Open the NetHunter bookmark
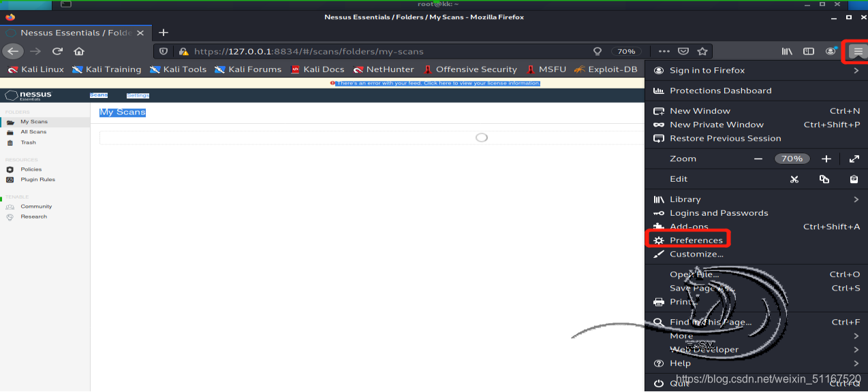The height and width of the screenshot is (392, 868). pos(384,69)
